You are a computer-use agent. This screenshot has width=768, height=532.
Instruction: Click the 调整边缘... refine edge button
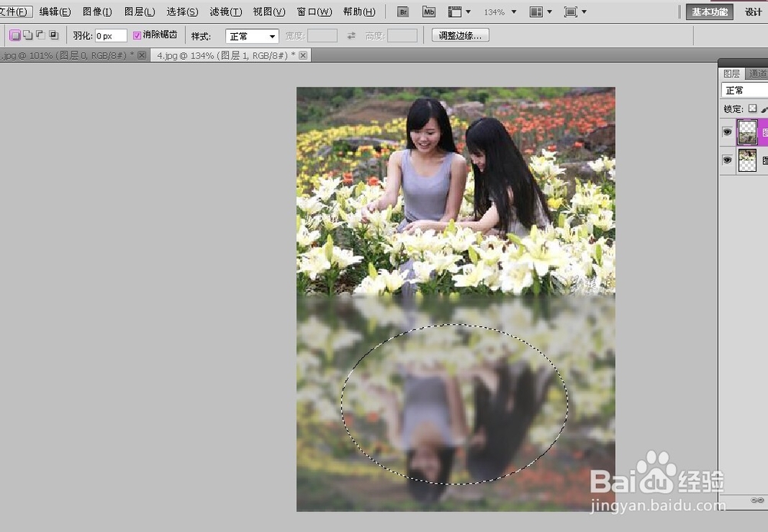coord(460,36)
